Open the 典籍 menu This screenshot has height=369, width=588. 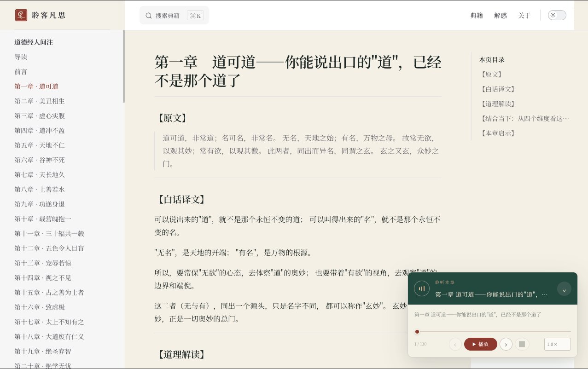pos(477,15)
